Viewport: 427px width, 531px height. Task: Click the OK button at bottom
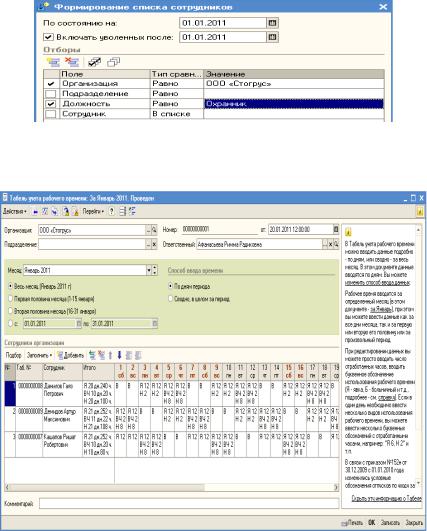pos(372,523)
